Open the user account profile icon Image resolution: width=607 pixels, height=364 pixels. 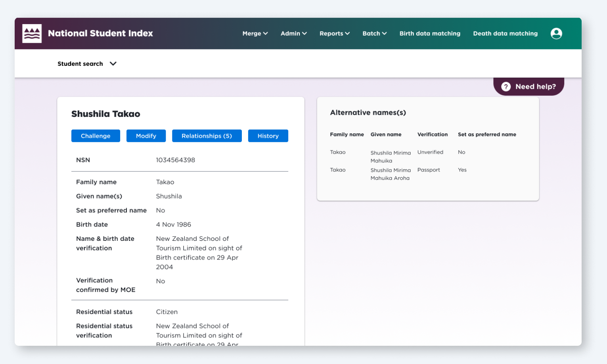[556, 34]
